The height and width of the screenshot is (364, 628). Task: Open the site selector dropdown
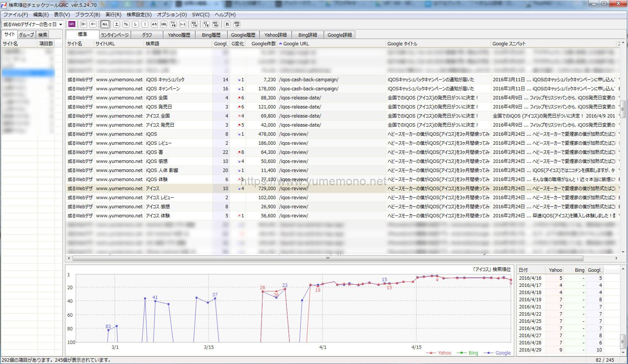(x=61, y=25)
